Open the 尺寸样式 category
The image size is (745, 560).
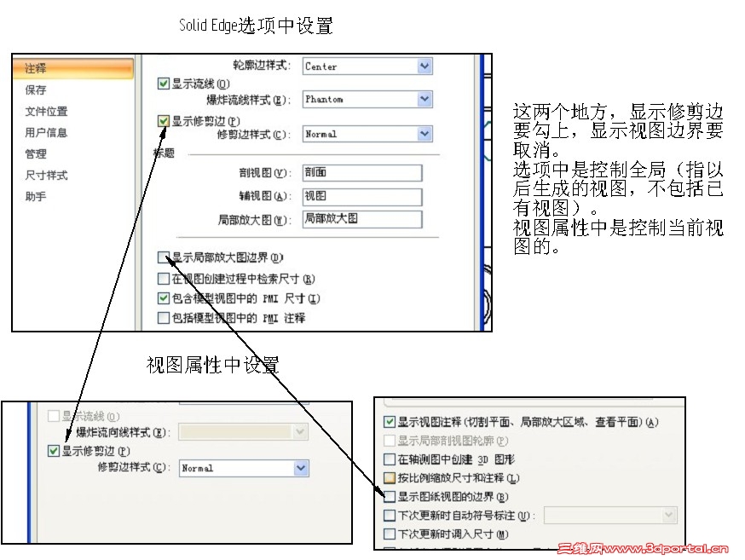click(47, 176)
